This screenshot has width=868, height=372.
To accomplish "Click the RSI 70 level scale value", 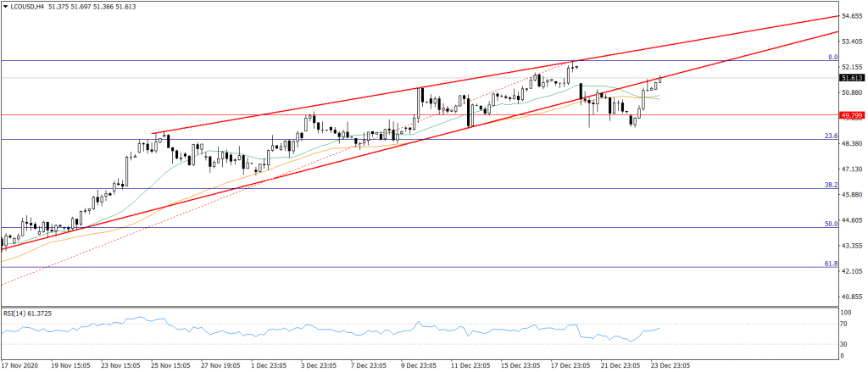I will coord(845,325).
